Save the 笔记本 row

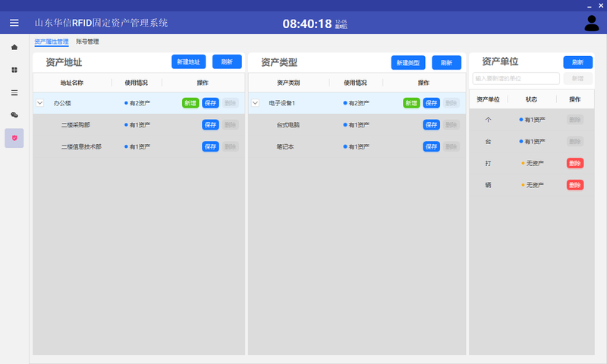point(431,146)
